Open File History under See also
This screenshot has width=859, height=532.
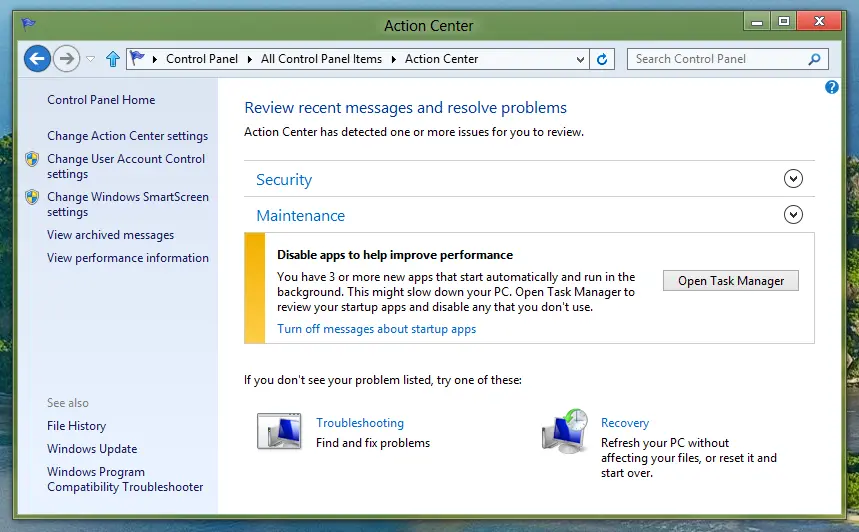[76, 426]
